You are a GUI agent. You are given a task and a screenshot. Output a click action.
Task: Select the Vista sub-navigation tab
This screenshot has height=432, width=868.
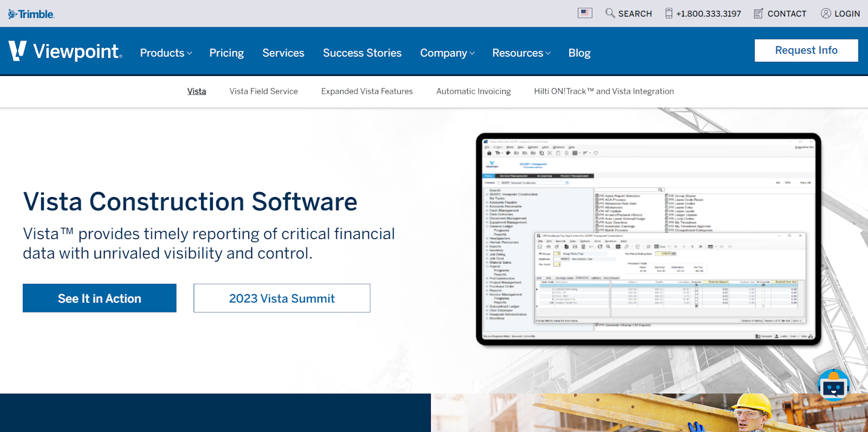[x=196, y=91]
